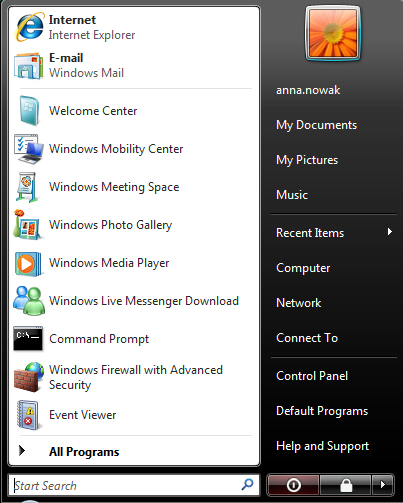Click the 'Command Prompt' text
The image size is (403, 503).
click(99, 339)
